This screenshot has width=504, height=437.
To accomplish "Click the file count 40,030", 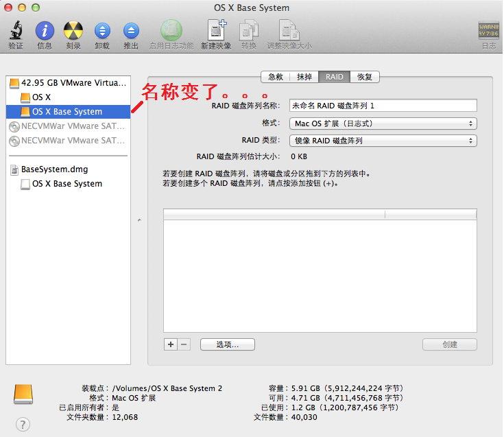I will tap(304, 417).
